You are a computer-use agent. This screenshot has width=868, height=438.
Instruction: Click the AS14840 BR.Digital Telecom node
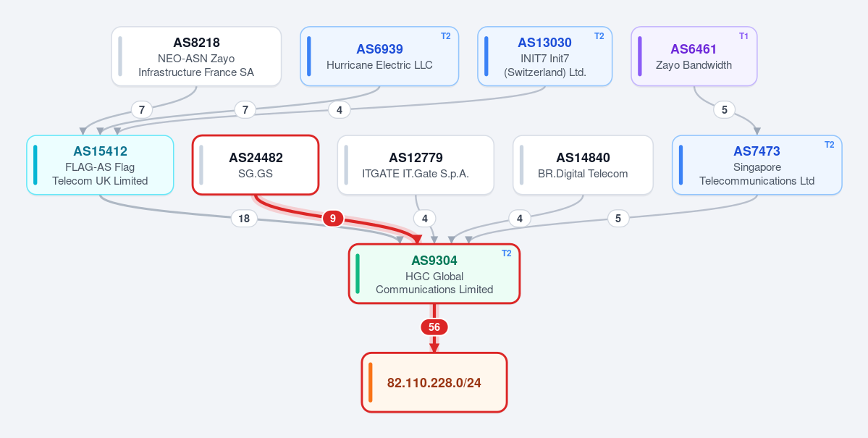583,165
